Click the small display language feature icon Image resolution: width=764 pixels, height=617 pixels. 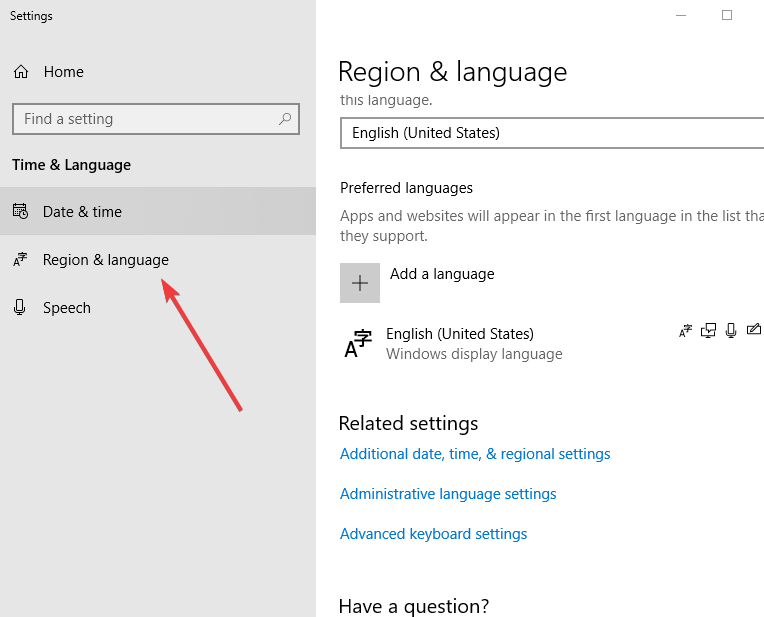(686, 331)
